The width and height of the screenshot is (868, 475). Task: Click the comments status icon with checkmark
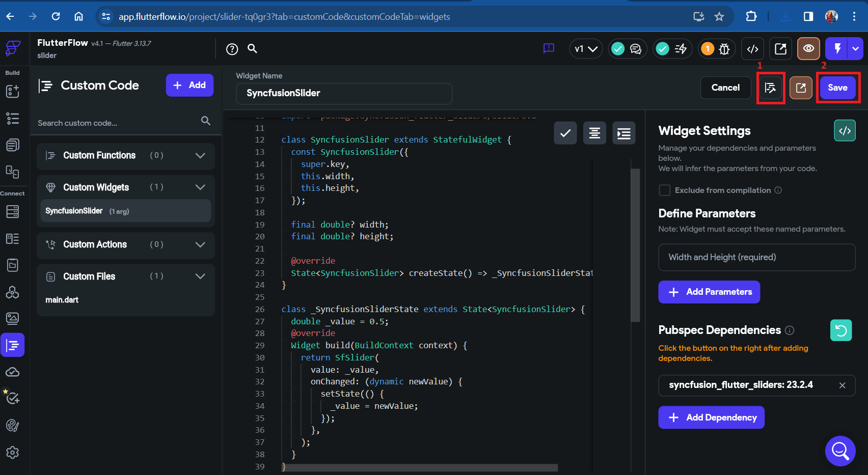click(x=627, y=49)
